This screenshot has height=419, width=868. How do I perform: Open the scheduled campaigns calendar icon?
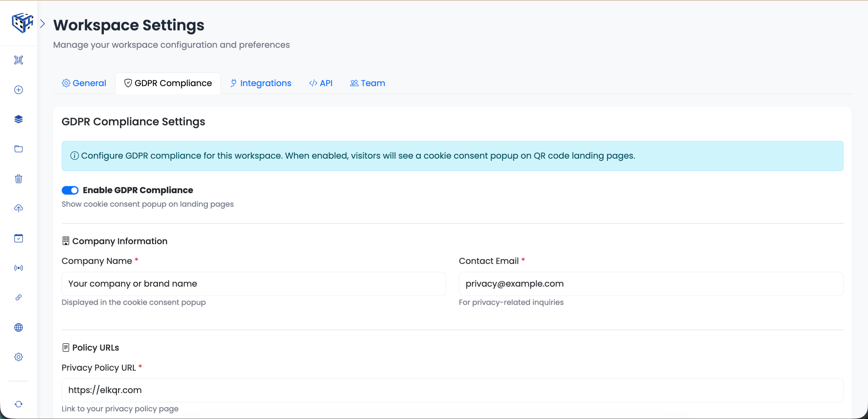[19, 238]
